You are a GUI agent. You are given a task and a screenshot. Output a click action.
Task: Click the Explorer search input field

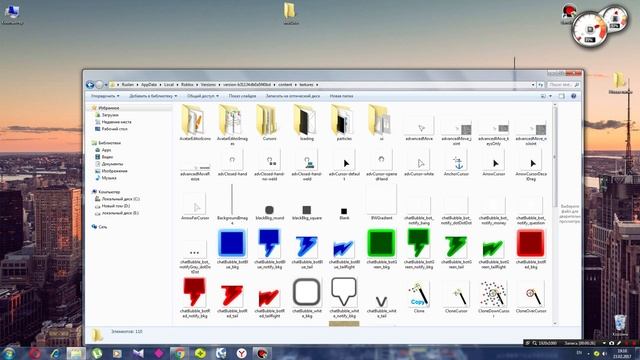coord(564,84)
